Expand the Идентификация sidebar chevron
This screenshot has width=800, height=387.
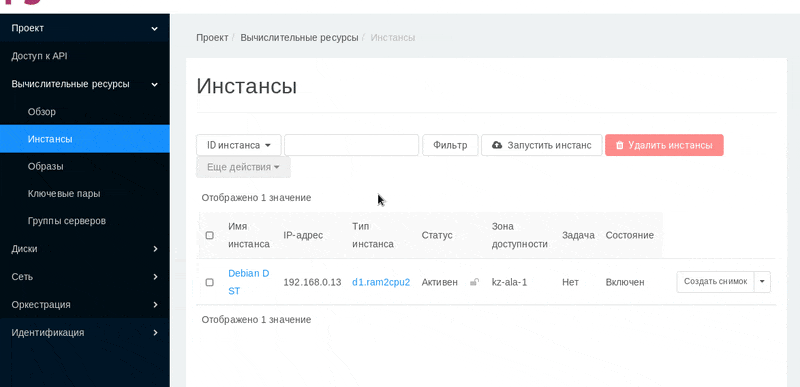pyautogui.click(x=155, y=332)
